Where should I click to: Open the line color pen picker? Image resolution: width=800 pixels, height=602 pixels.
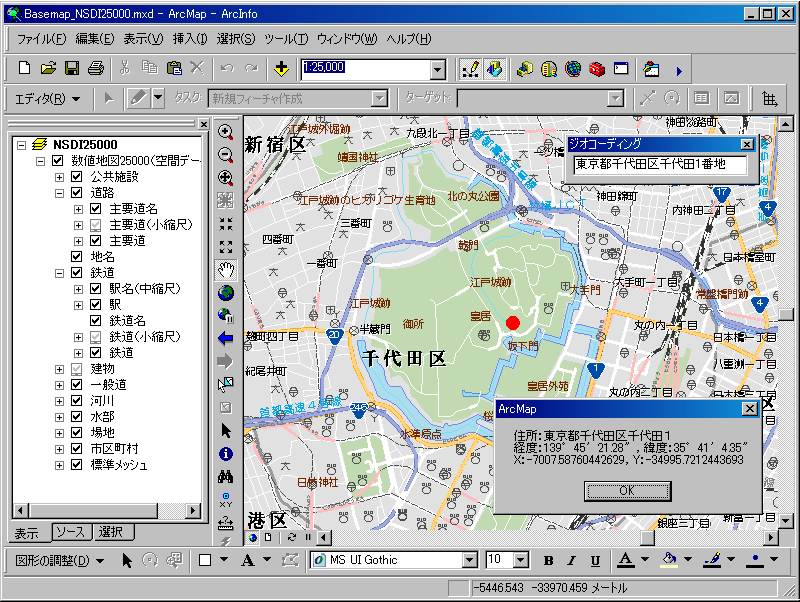(712, 560)
